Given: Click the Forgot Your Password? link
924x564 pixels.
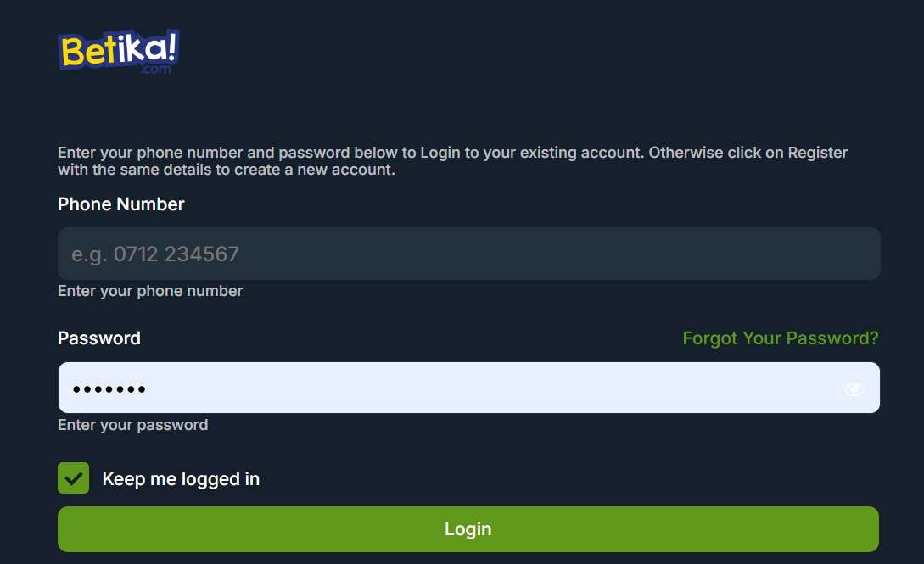Looking at the screenshot, I should 780,338.
